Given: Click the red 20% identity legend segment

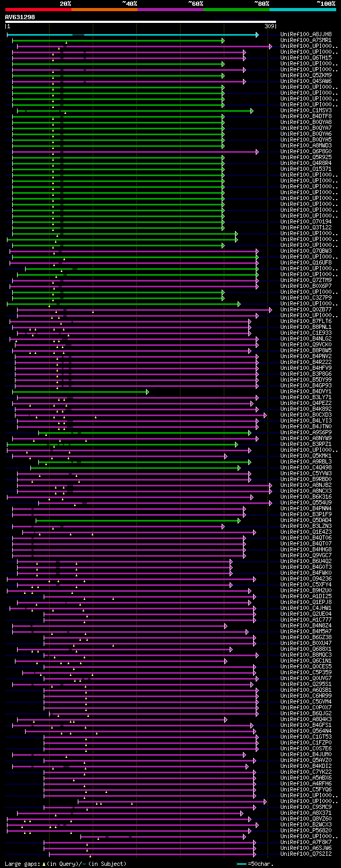Looking at the screenshot, I should point(38,10).
